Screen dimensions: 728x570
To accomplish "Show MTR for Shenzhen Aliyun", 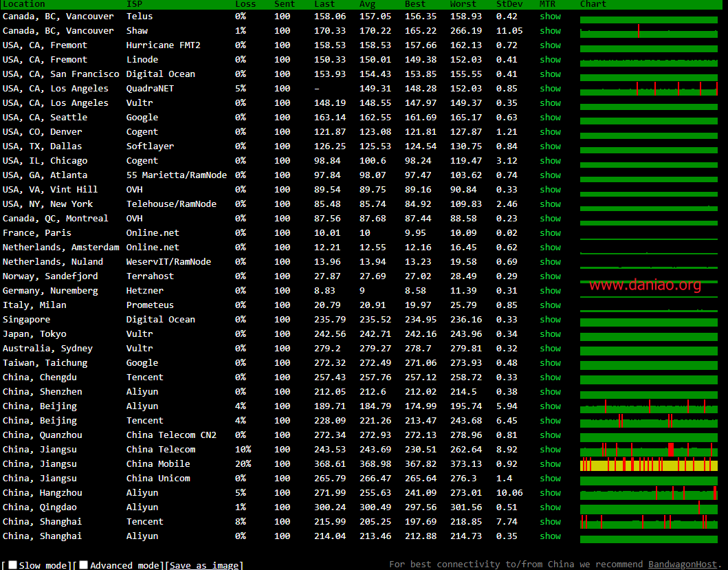I will [550, 391].
